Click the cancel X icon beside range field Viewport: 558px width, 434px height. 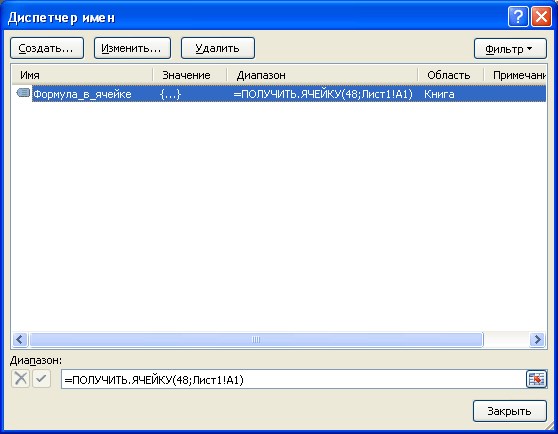21,379
